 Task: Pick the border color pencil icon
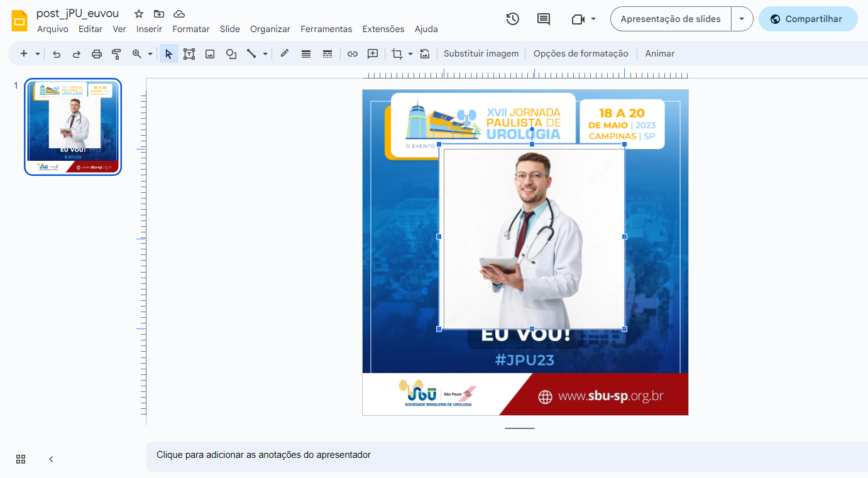(x=284, y=54)
